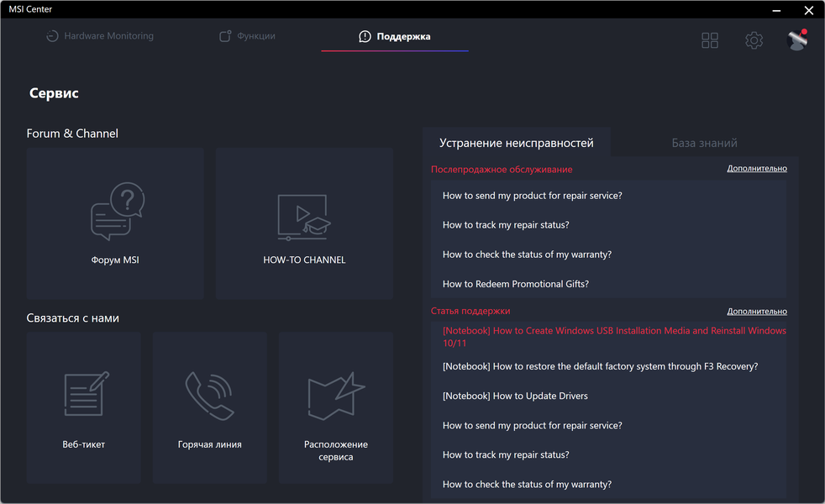Image resolution: width=825 pixels, height=504 pixels.
Task: Open the grid apps view icon
Action: (x=710, y=40)
